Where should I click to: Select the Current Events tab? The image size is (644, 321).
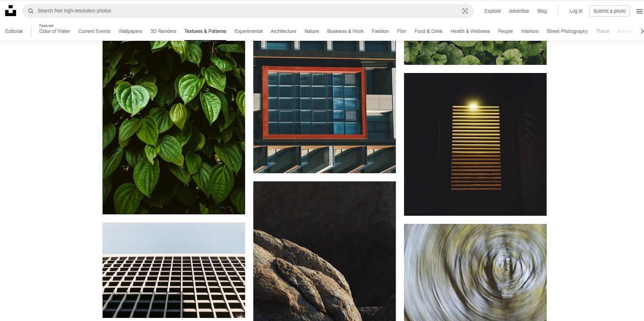click(x=94, y=31)
